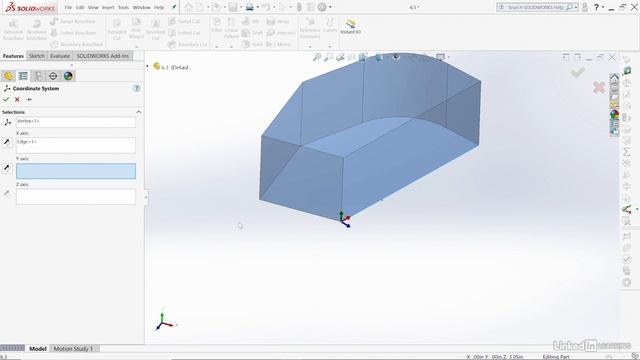The image size is (640, 360).
Task: Pin the menu bar with pushpin
Action: [174, 7]
